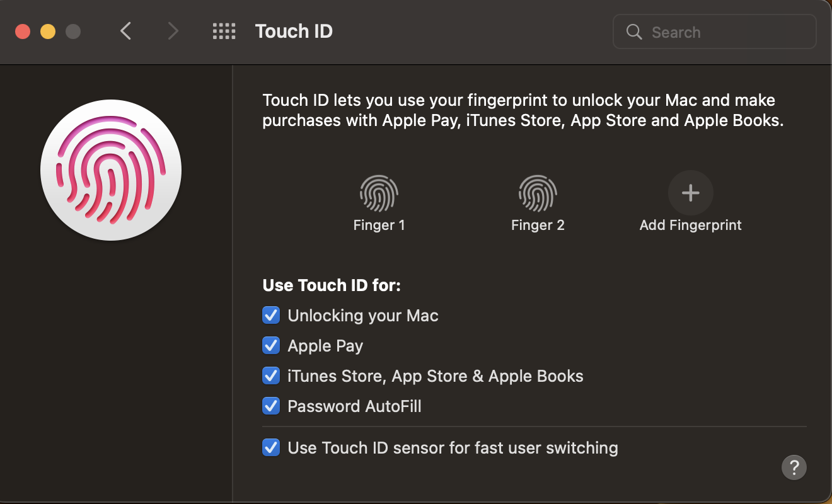The width and height of the screenshot is (832, 504).
Task: Disable Unlocking your Mac checkbox
Action: (271, 315)
